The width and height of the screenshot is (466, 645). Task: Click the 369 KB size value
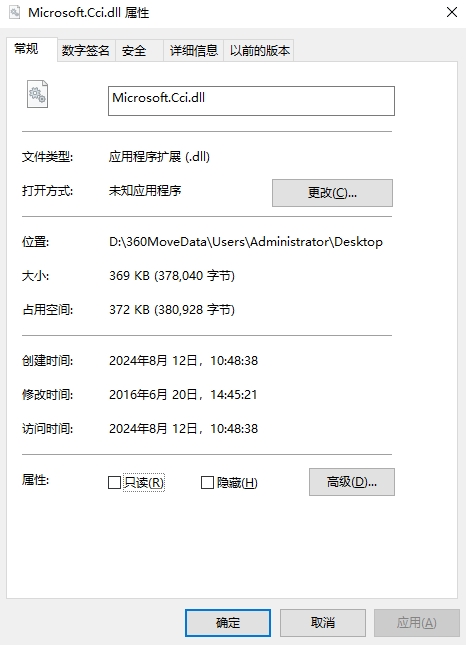172,276
